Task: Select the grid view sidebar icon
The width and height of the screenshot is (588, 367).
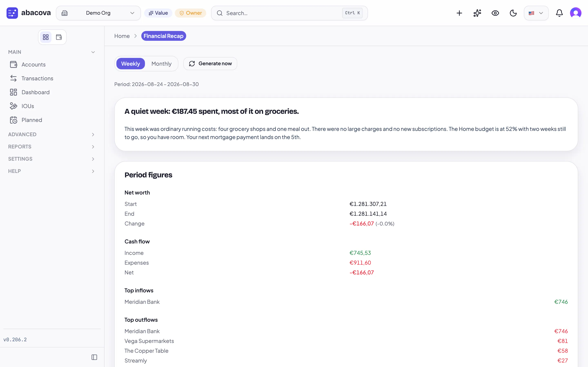Action: click(x=46, y=37)
